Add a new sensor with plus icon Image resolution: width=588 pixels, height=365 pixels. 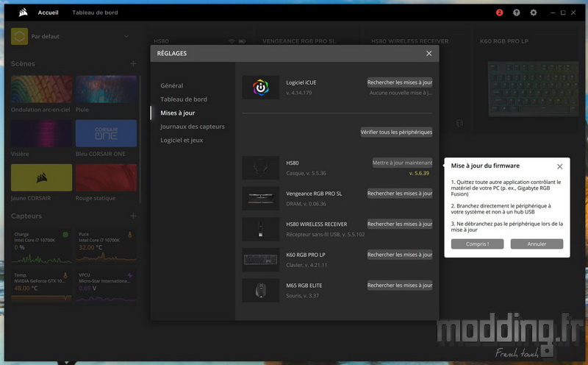coord(133,216)
